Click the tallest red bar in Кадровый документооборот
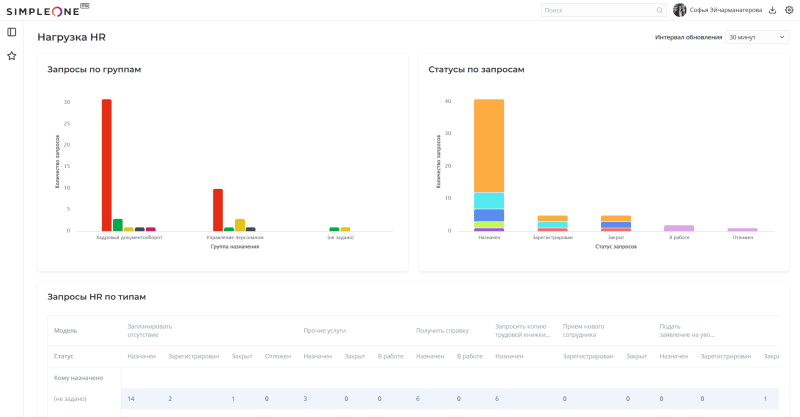Image resolution: width=800 pixels, height=417 pixels. (x=106, y=165)
